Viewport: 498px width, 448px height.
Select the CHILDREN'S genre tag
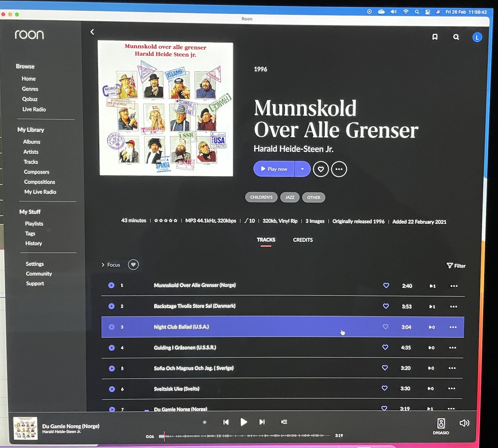(x=261, y=197)
